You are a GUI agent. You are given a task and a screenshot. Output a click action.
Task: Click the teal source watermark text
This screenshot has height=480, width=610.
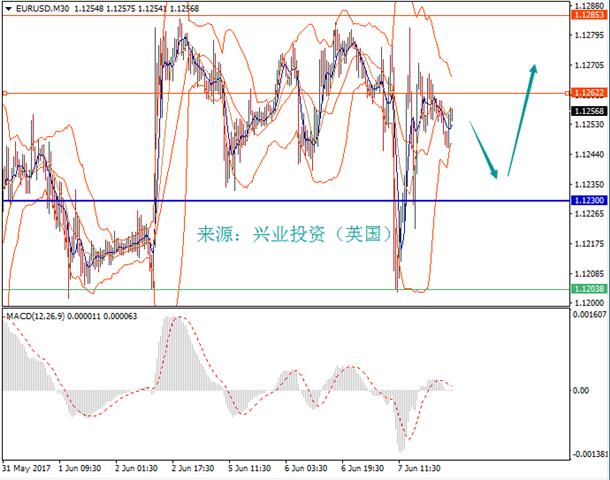(295, 234)
